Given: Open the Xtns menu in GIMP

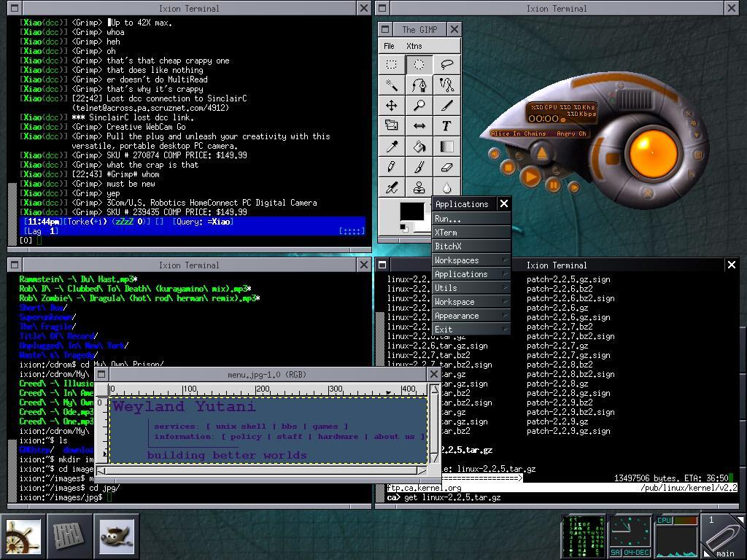Looking at the screenshot, I should [x=414, y=46].
